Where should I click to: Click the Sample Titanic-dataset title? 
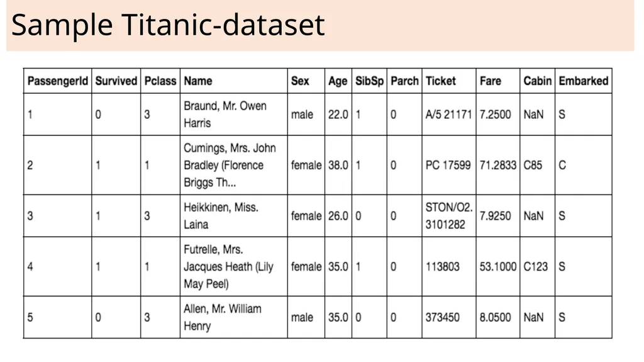tap(168, 25)
